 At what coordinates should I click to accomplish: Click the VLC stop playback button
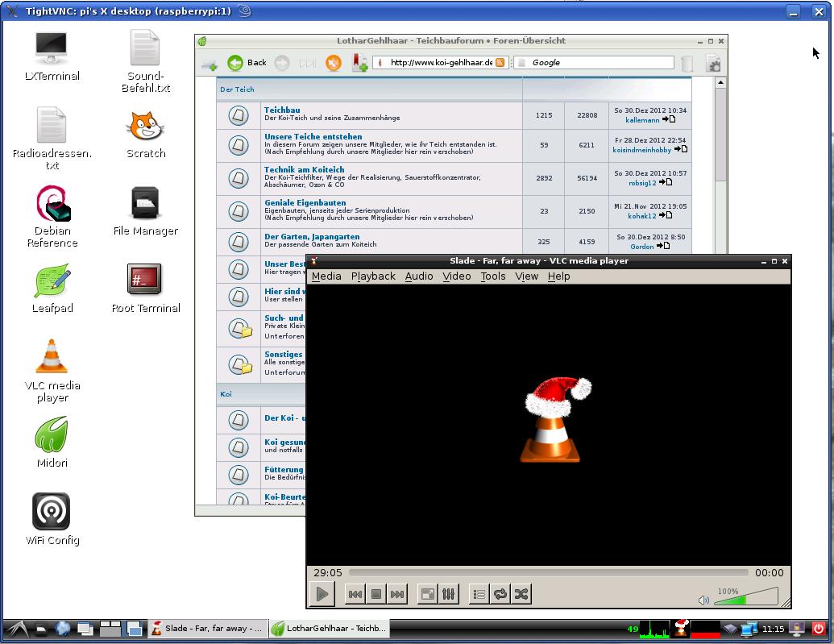376,594
